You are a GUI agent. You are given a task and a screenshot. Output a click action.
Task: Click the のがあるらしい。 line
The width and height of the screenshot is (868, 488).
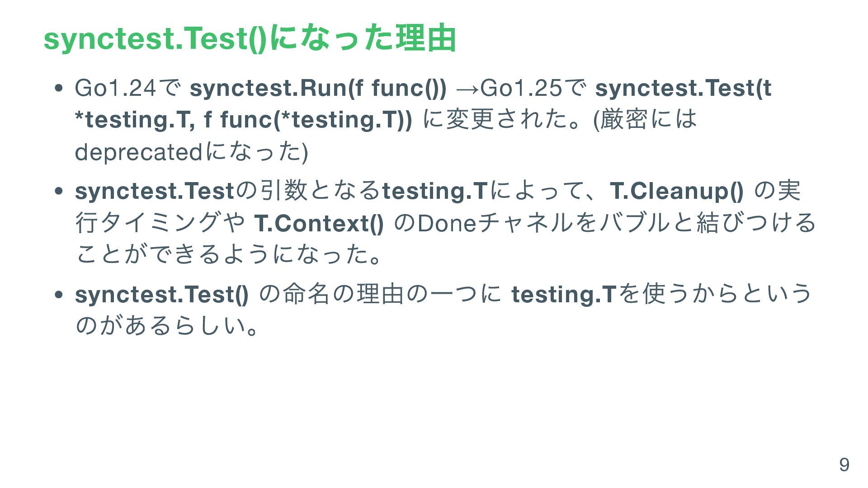[x=168, y=326]
